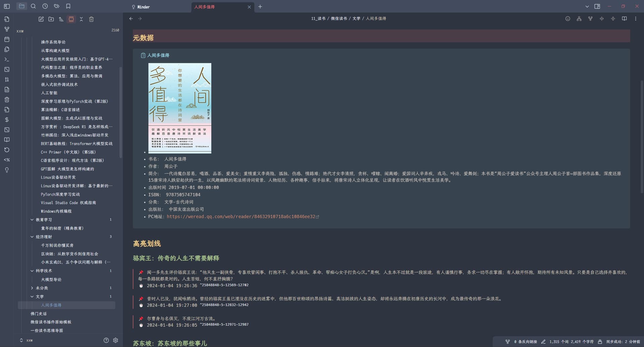644x347 pixels.
Task: Toggle auto-reveal current file button
Action: [x=71, y=19]
